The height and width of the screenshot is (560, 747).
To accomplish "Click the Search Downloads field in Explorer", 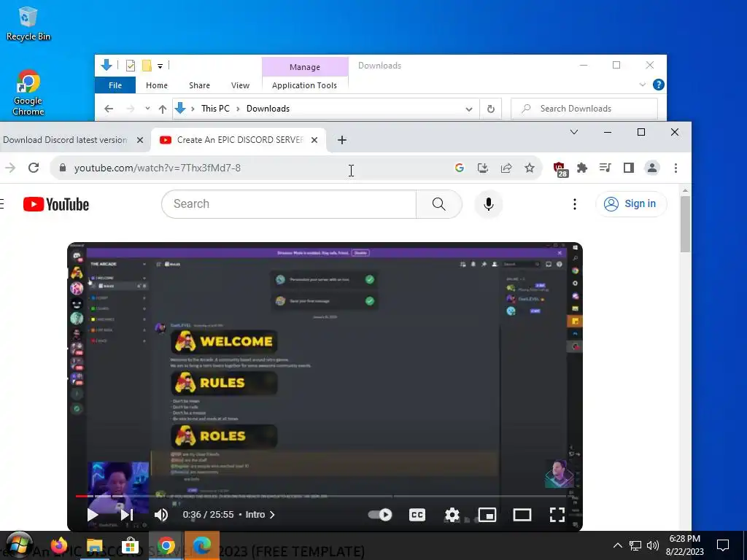I will pyautogui.click(x=584, y=109).
